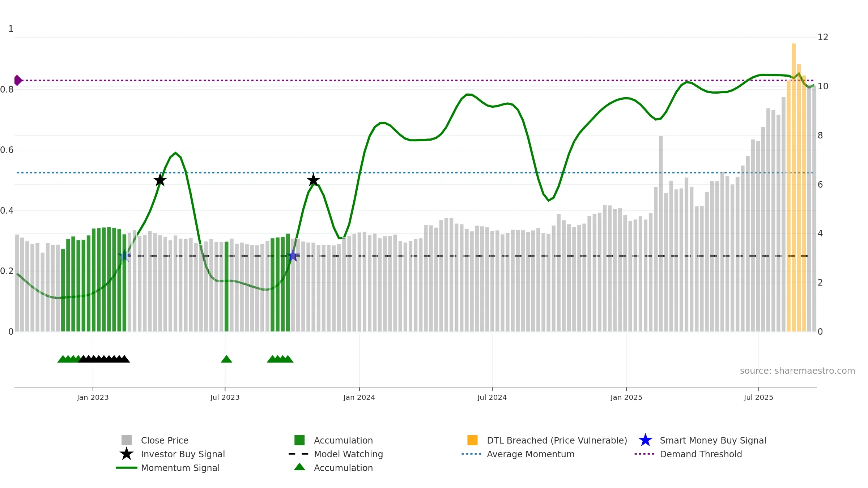Viewport: 868px width, 488px height.
Task: Click the Average Momentum legend label
Action: pos(531,454)
